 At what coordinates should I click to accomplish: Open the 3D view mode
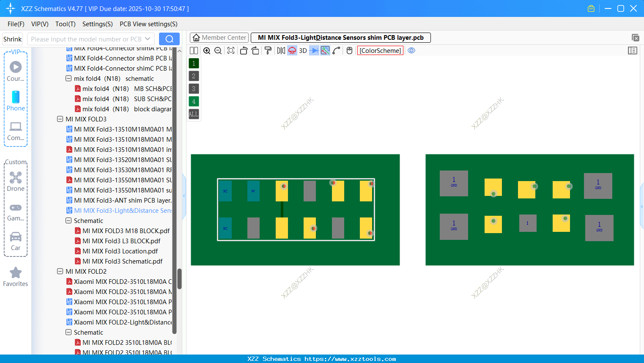[x=302, y=50]
